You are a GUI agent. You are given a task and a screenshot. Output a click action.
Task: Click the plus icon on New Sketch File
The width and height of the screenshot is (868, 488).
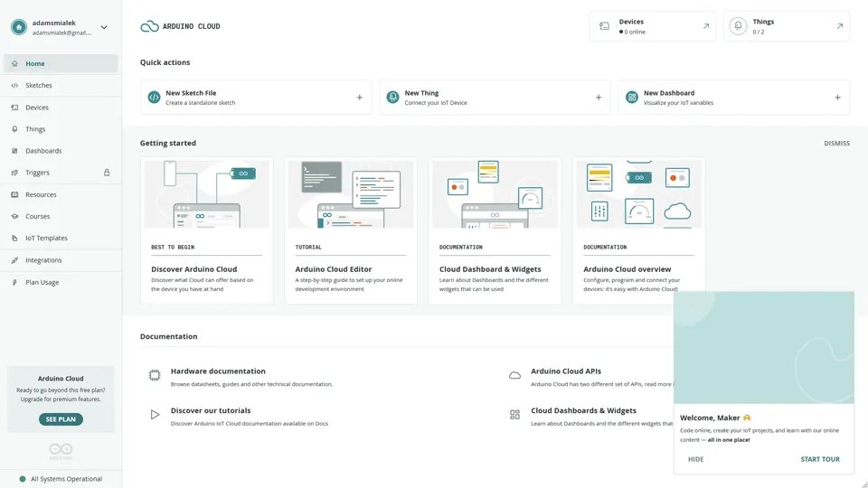[x=359, y=98]
